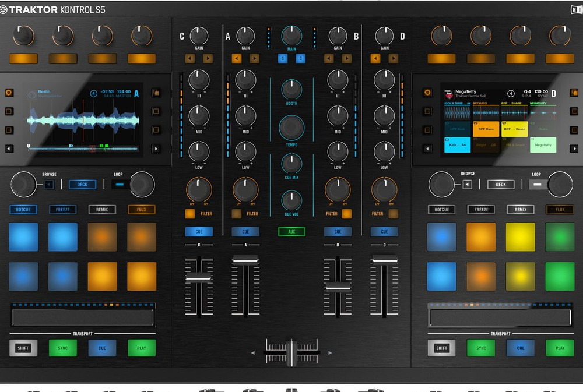Assign channel A to left FX unit arrow
Viewport: 583px width, 392px height.
point(237,58)
